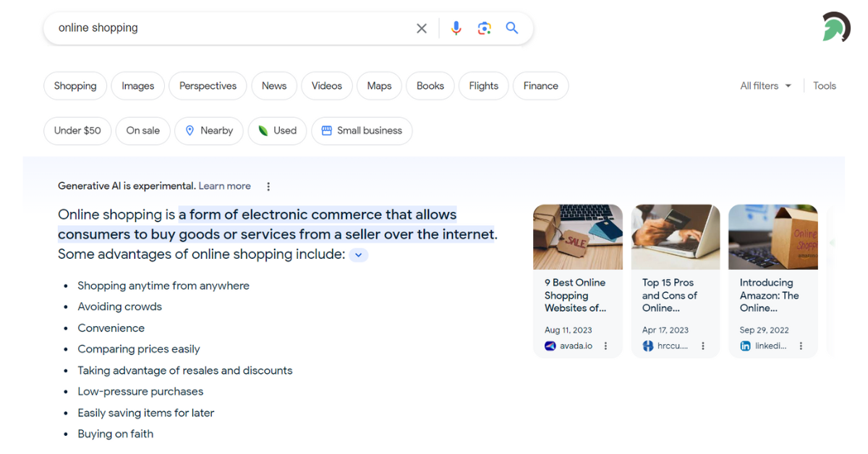Open the All filters dropdown
This screenshot has width=868, height=454.
tap(765, 86)
